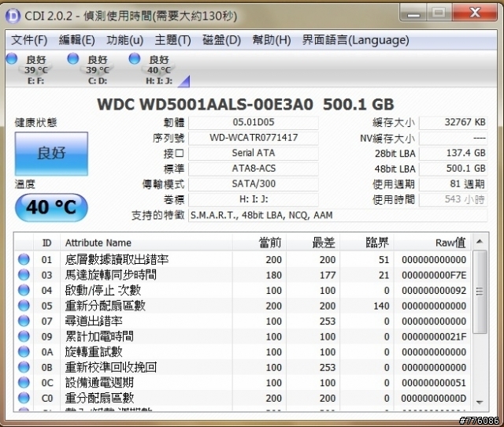This screenshot has width=504, height=427.
Task: Open the 編輯(E) menu
Action: 77,40
